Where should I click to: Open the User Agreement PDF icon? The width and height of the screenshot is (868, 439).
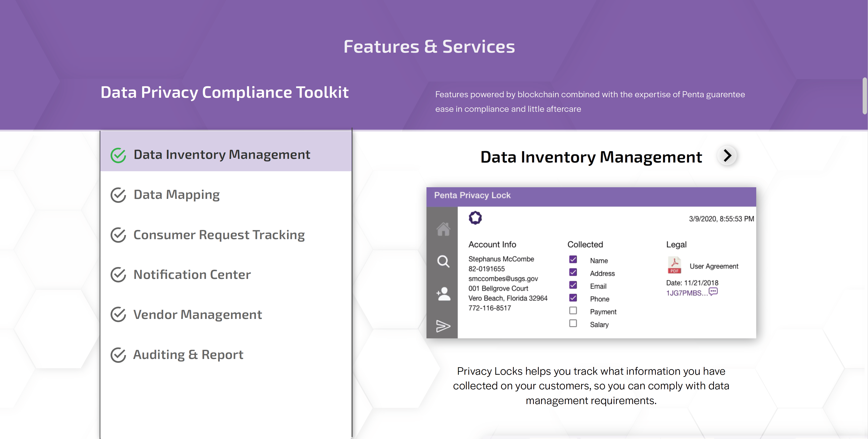point(674,265)
